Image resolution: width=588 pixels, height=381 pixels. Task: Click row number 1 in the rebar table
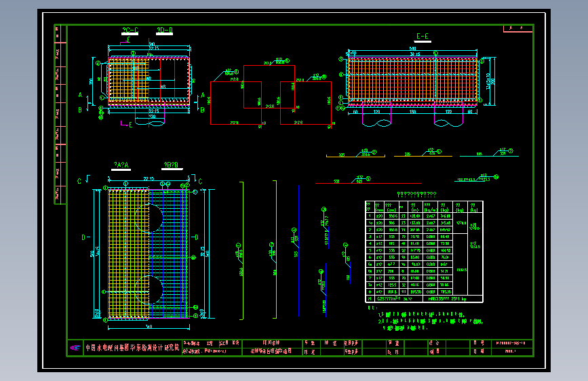pos(370,216)
